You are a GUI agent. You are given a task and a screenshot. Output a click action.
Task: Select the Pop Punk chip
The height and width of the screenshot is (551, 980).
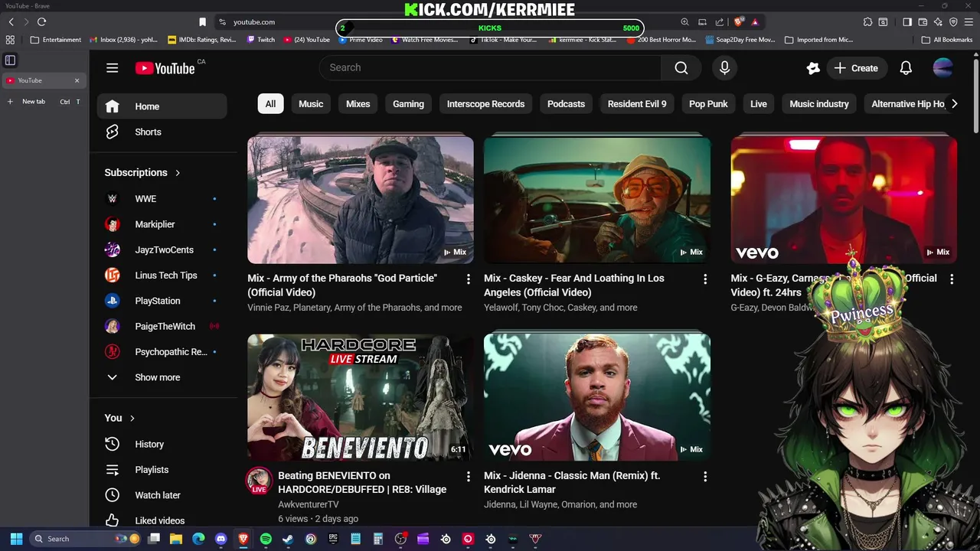pos(708,104)
